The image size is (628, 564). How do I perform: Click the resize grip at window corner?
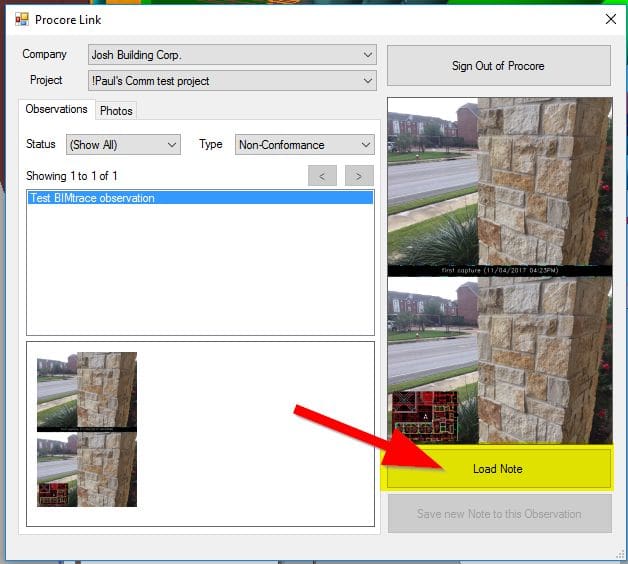618,555
